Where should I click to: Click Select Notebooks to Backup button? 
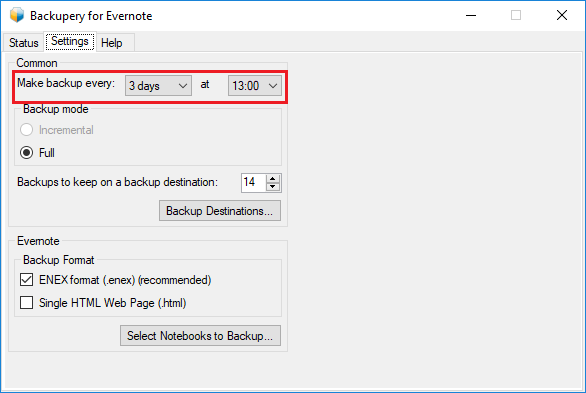point(200,335)
